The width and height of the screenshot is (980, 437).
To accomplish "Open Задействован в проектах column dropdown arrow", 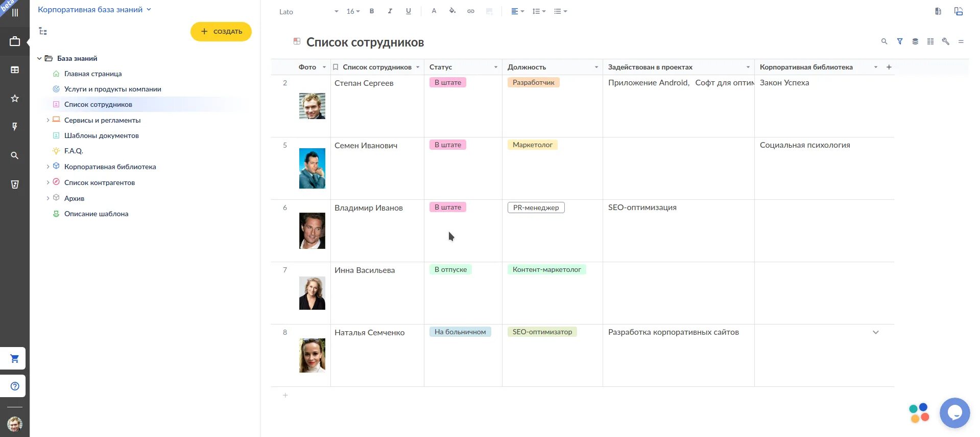I will 748,67.
